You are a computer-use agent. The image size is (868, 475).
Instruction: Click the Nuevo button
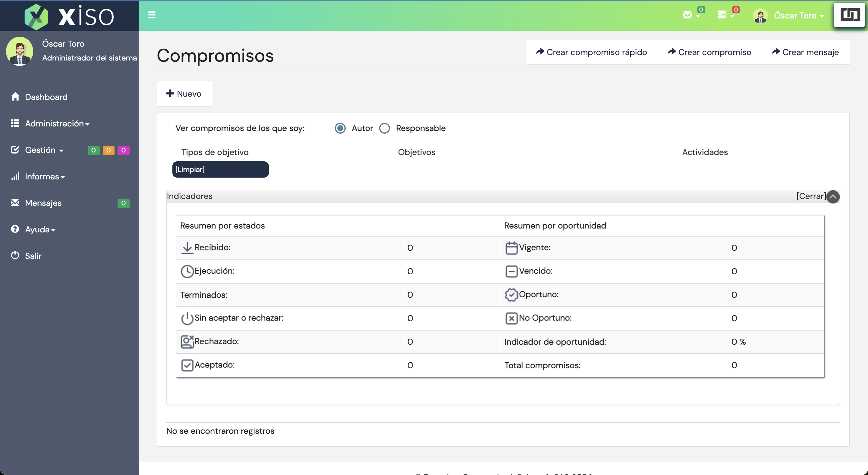pyautogui.click(x=184, y=94)
